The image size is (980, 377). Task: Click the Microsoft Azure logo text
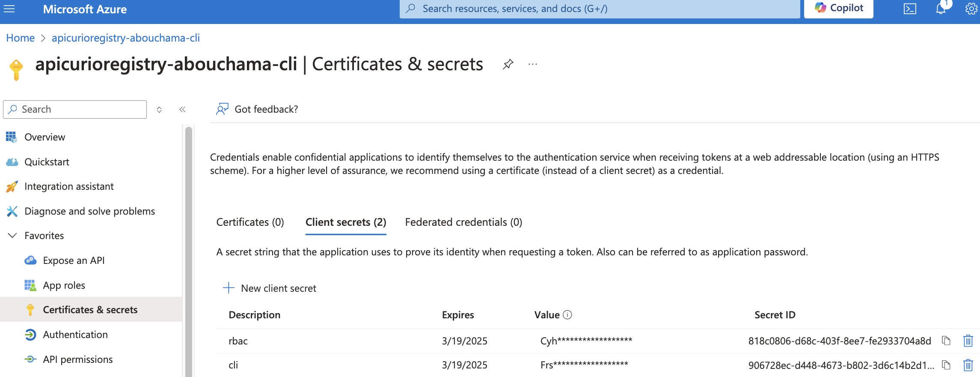click(85, 9)
